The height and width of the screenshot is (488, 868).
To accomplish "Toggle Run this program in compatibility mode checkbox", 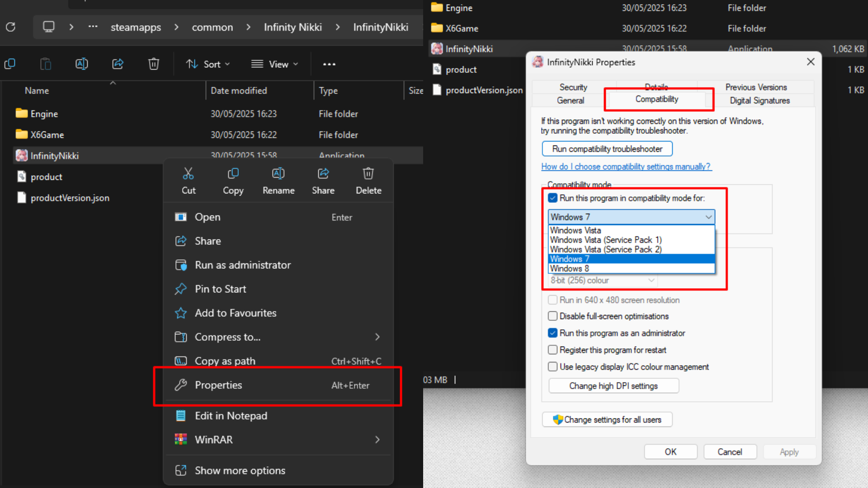I will (x=552, y=198).
